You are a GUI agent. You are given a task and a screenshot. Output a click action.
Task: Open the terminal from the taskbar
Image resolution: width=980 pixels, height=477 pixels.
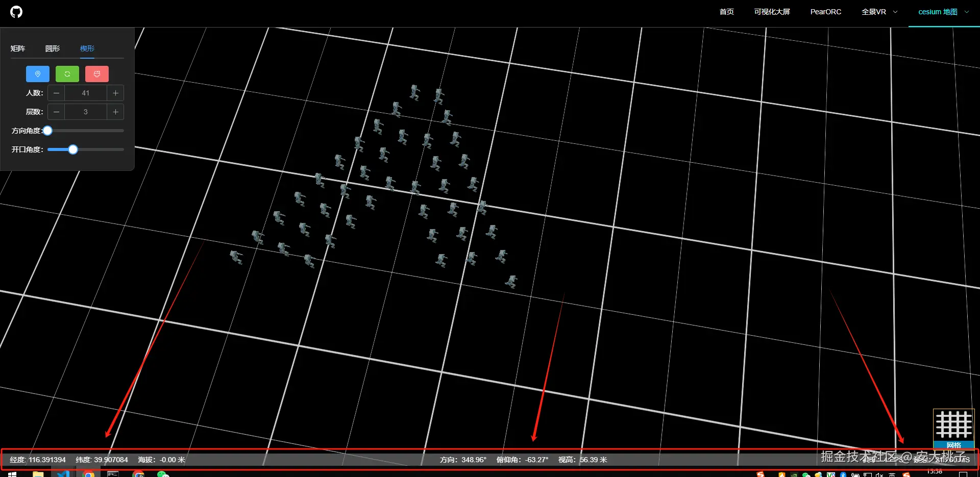[113, 474]
